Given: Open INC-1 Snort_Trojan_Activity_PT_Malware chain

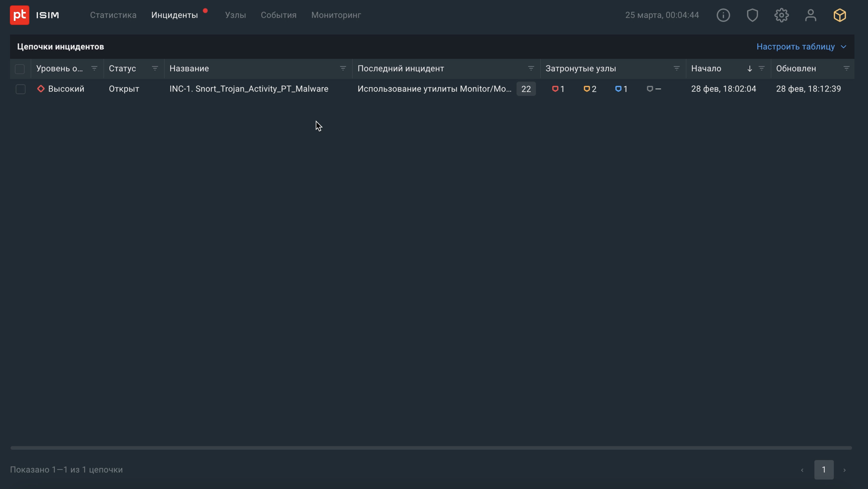Looking at the screenshot, I should (249, 89).
